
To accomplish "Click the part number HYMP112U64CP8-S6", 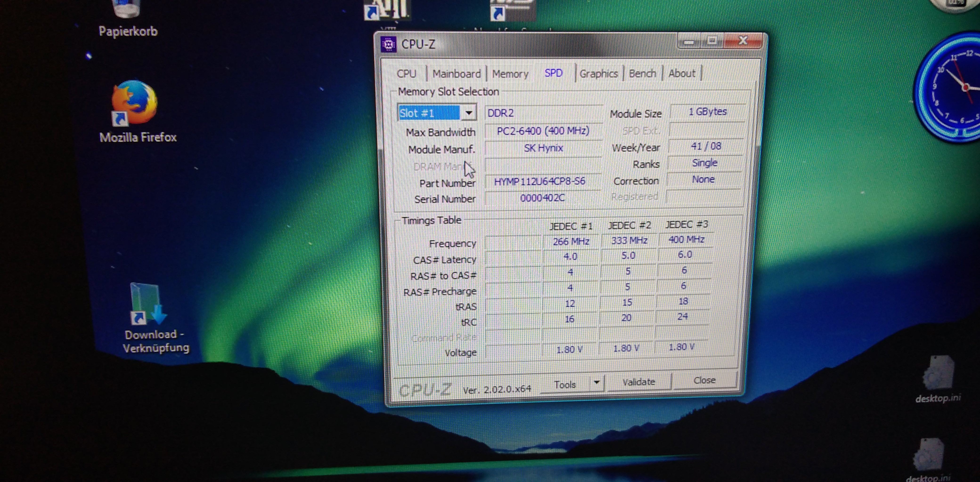I will (x=539, y=181).
